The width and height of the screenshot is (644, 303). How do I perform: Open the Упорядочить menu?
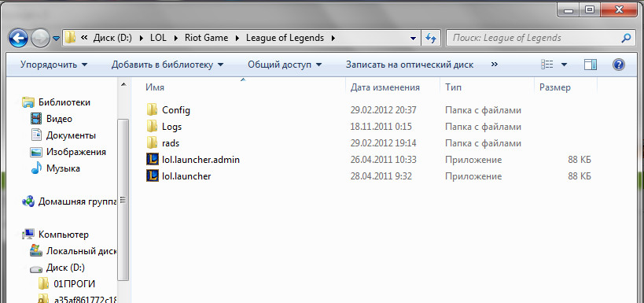coord(54,65)
